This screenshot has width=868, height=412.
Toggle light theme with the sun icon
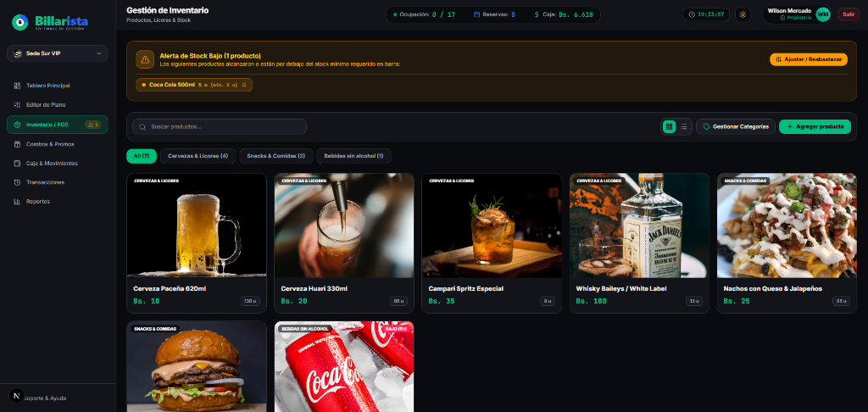coord(743,14)
